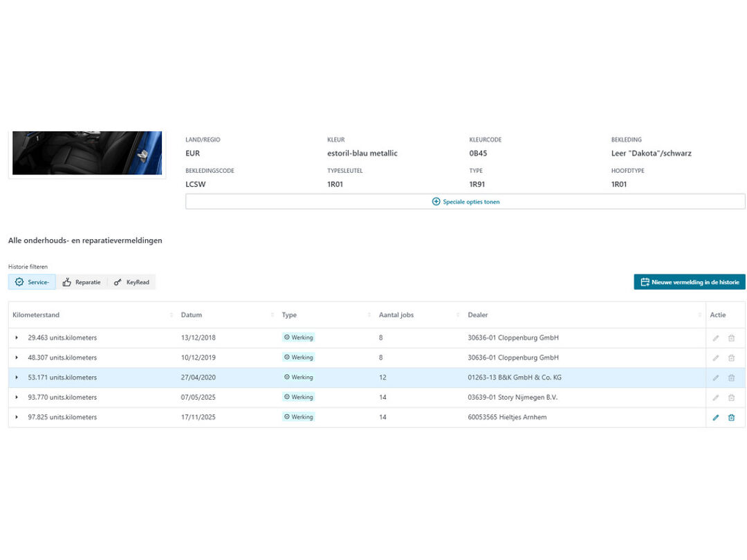Sort table by the Dealer column header
The height and width of the screenshot is (560, 747).
[478, 315]
